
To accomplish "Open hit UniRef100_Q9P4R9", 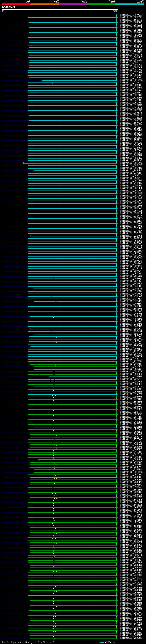I will coord(131,459).
